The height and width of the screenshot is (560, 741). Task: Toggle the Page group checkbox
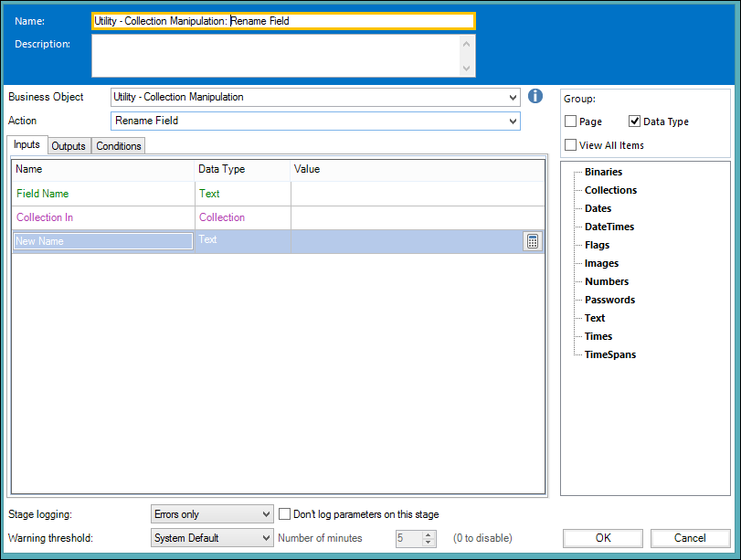(571, 122)
